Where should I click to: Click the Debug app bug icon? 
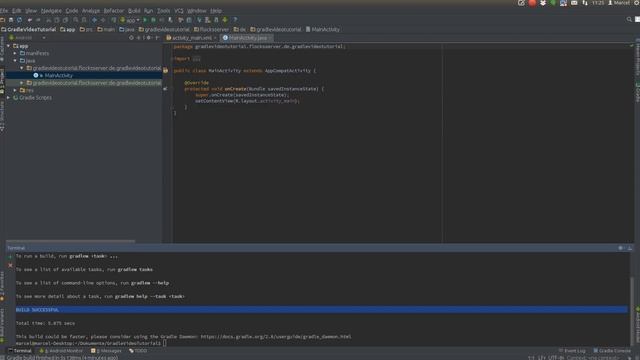[x=153, y=20]
